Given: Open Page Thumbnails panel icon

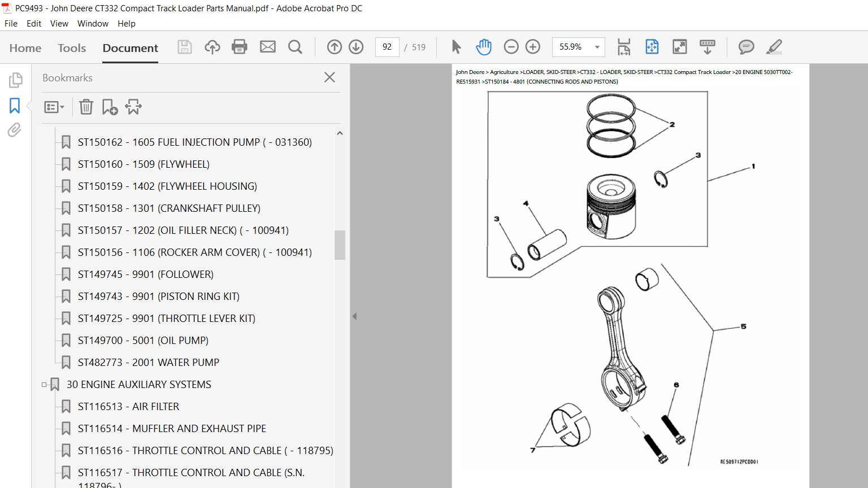Looking at the screenshot, I should click(x=15, y=80).
